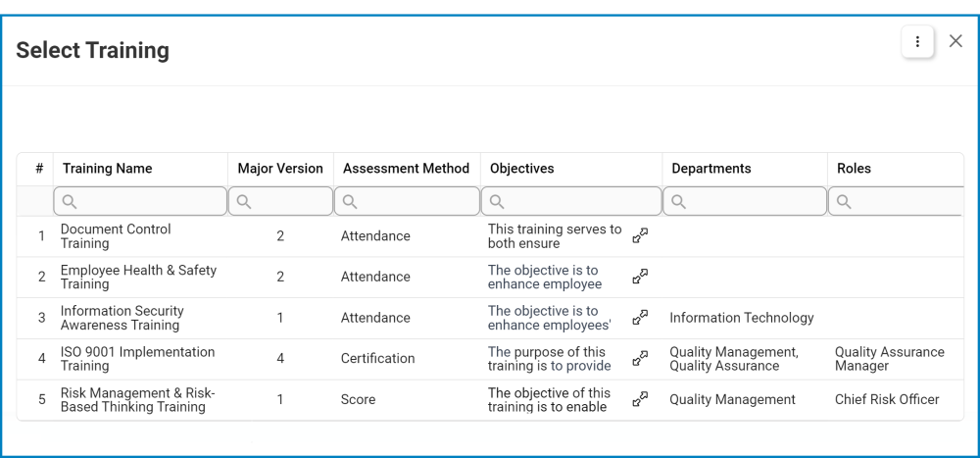Image resolution: width=980 pixels, height=458 pixels.
Task: Click the Assessment Method filter search box
Action: [407, 202]
